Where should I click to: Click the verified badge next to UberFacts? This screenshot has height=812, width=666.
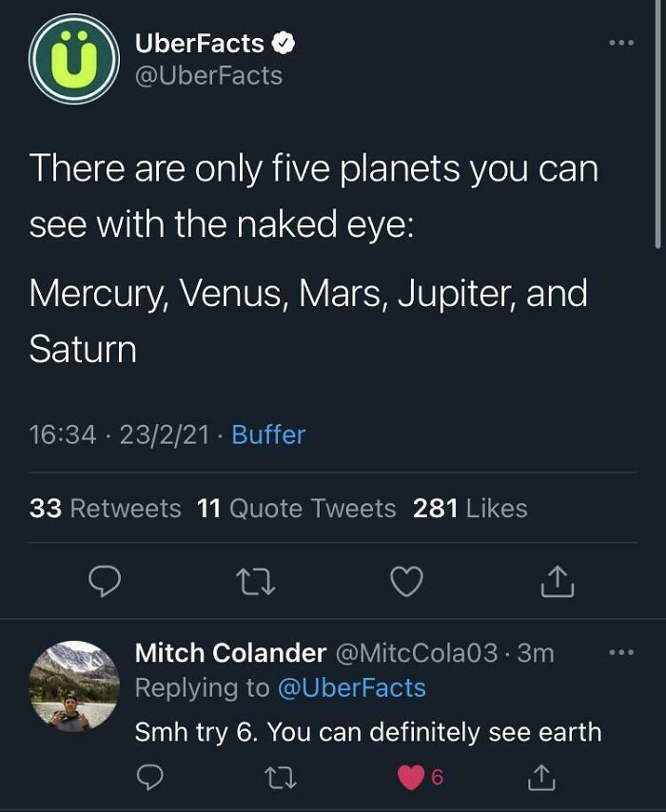[282, 42]
